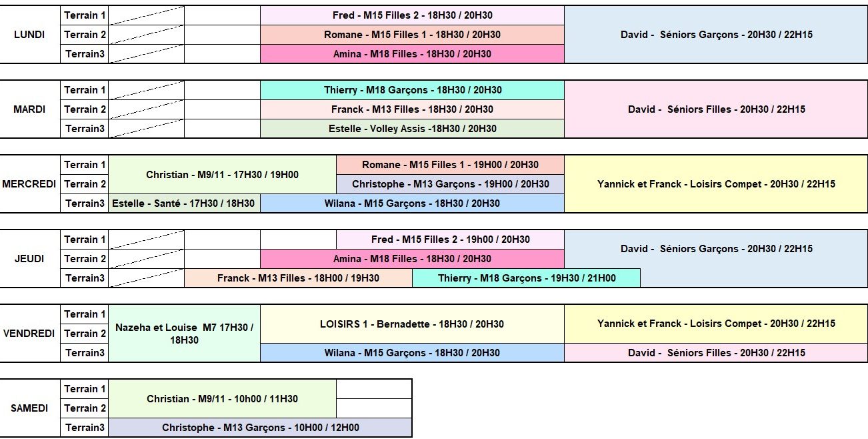Screen dimensions: 868x439
Task: Click Terrain 2 in the SAMEDI row
Action: click(85, 408)
